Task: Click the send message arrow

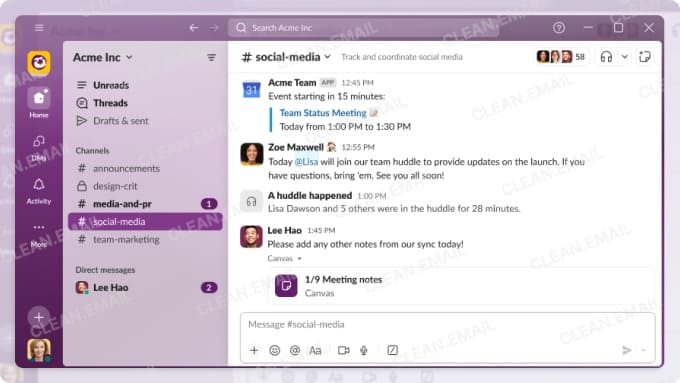Action: click(626, 350)
